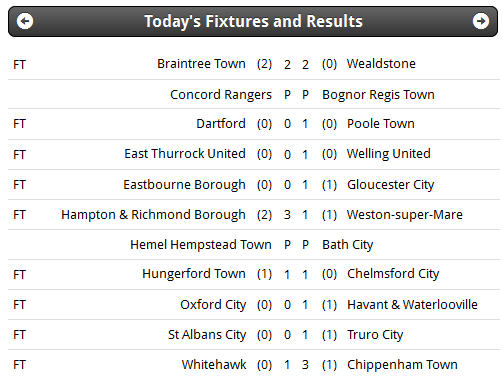The width and height of the screenshot is (503, 389).
Task: Select Eastbourne Borough team
Action: pyautogui.click(x=184, y=185)
